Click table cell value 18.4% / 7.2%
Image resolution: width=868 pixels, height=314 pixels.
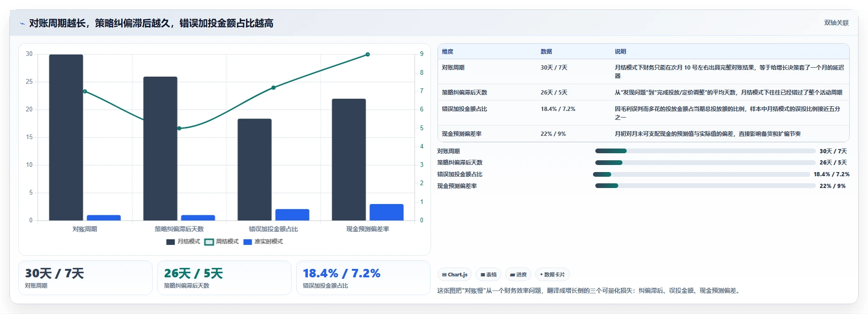[558, 109]
